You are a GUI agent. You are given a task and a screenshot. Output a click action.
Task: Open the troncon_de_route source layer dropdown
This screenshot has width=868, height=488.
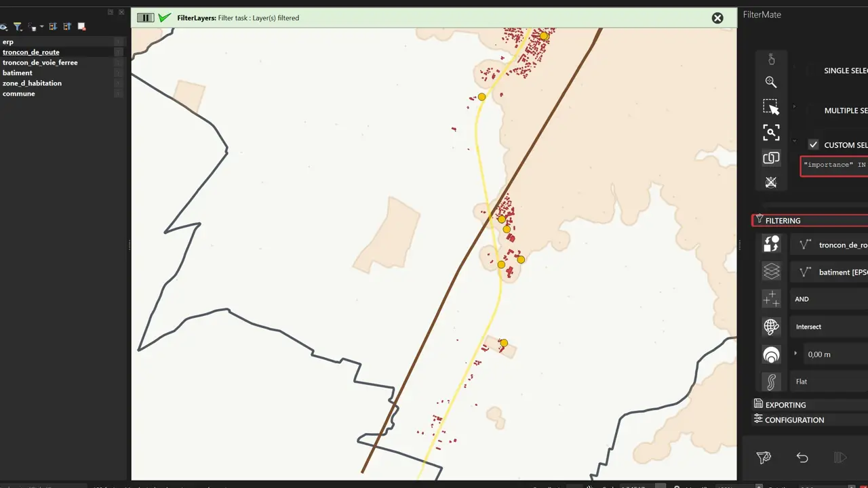(x=829, y=245)
